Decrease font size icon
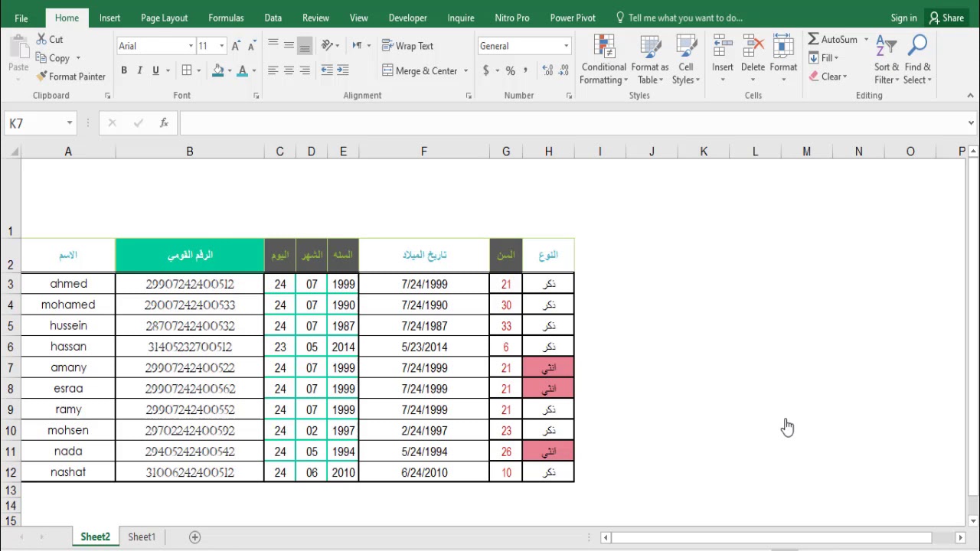This screenshot has height=551, width=980. (x=252, y=46)
